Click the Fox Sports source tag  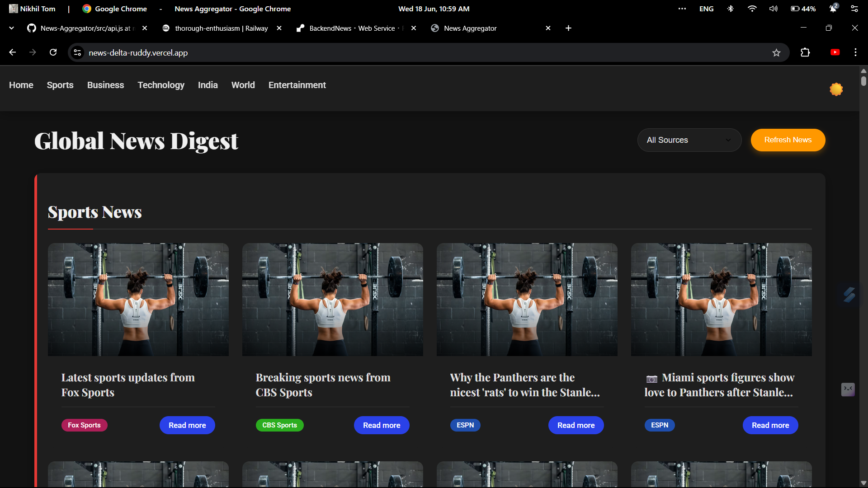point(84,425)
